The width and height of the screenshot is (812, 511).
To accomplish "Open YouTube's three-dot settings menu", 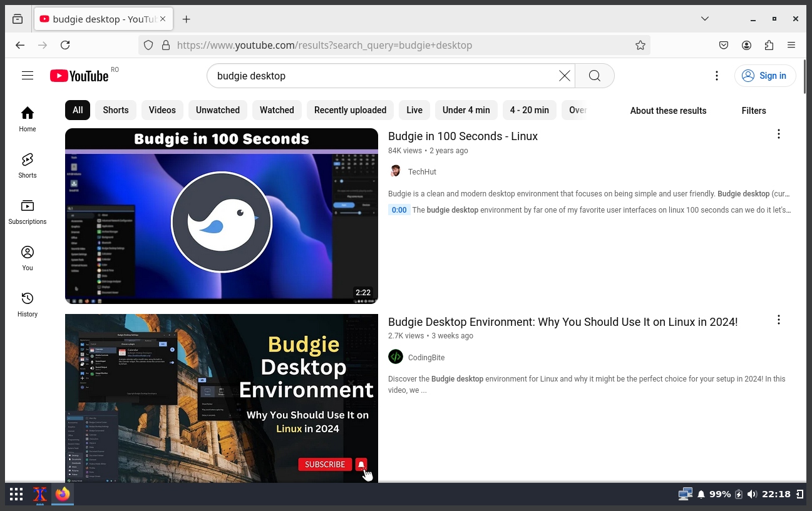I will click(x=717, y=75).
